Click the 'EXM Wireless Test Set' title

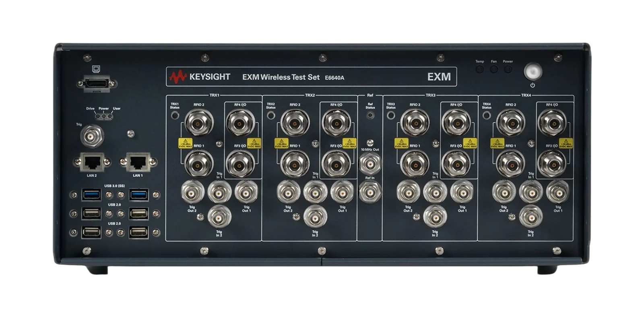click(281, 77)
